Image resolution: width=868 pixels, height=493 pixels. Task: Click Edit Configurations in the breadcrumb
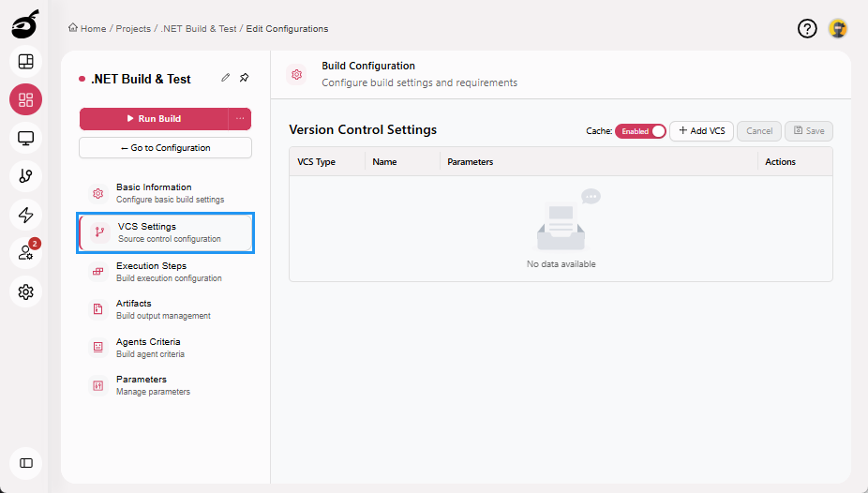287,29
